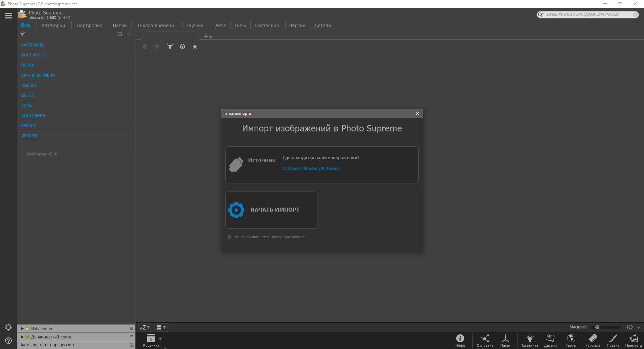Open the toolbar filter funnel
Image resolution: width=644 pixels, height=349 pixels.
click(x=170, y=47)
